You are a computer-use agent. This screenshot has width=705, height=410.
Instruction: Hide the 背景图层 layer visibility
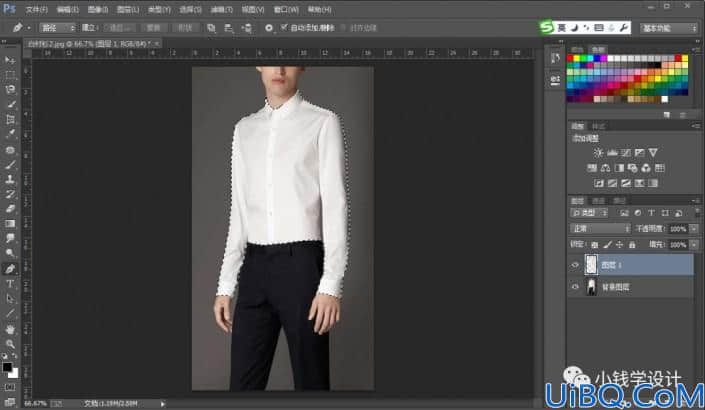[x=575, y=287]
